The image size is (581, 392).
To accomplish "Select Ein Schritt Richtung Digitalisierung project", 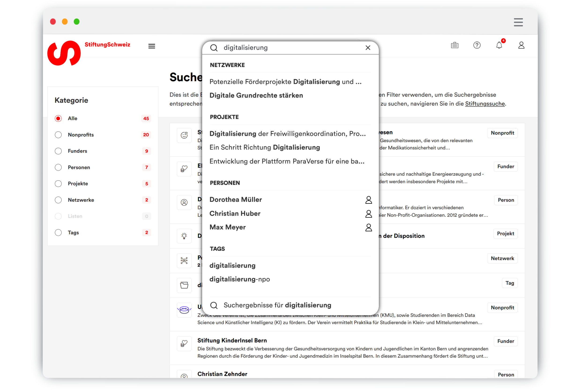I will (x=264, y=147).
